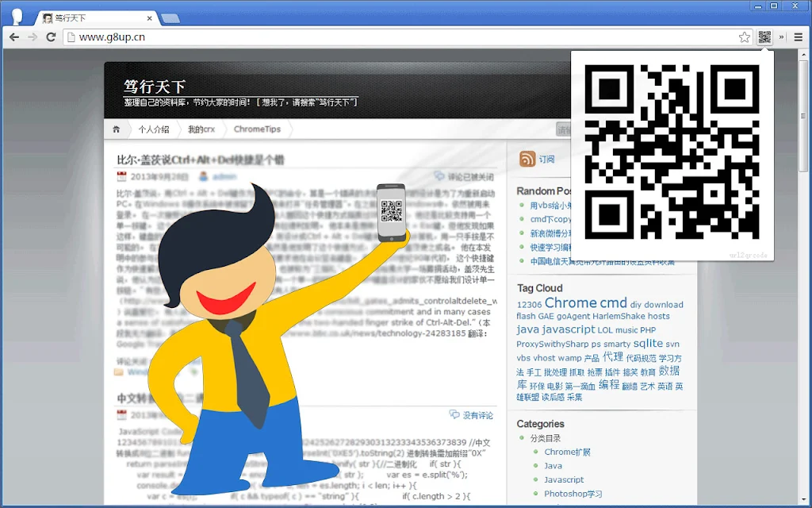
Task: Click scrollbar down arrow
Action: point(803,501)
